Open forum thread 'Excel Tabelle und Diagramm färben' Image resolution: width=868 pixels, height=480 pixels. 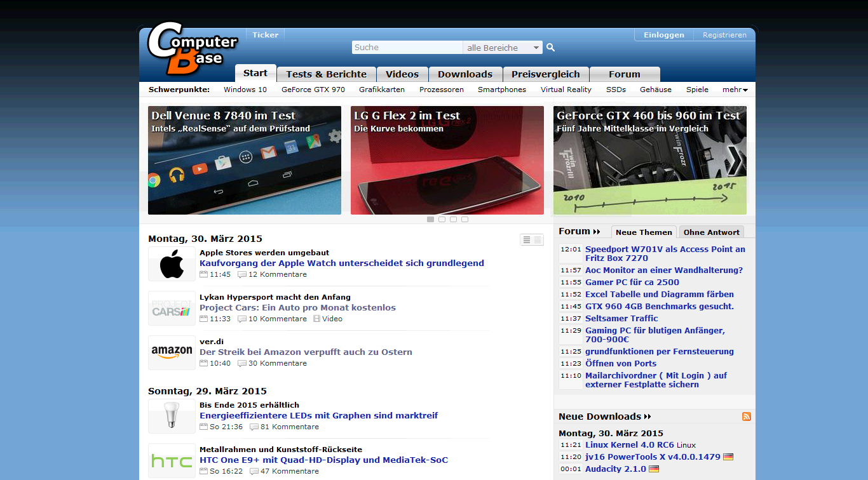click(x=660, y=295)
